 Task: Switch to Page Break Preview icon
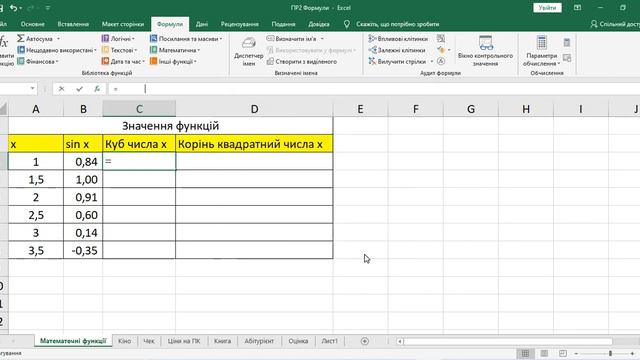pyautogui.click(x=563, y=353)
